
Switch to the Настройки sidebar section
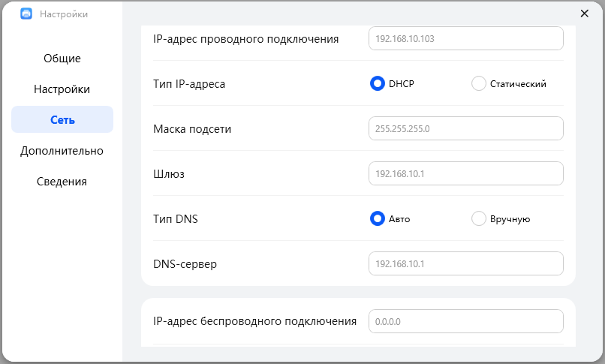coord(62,89)
